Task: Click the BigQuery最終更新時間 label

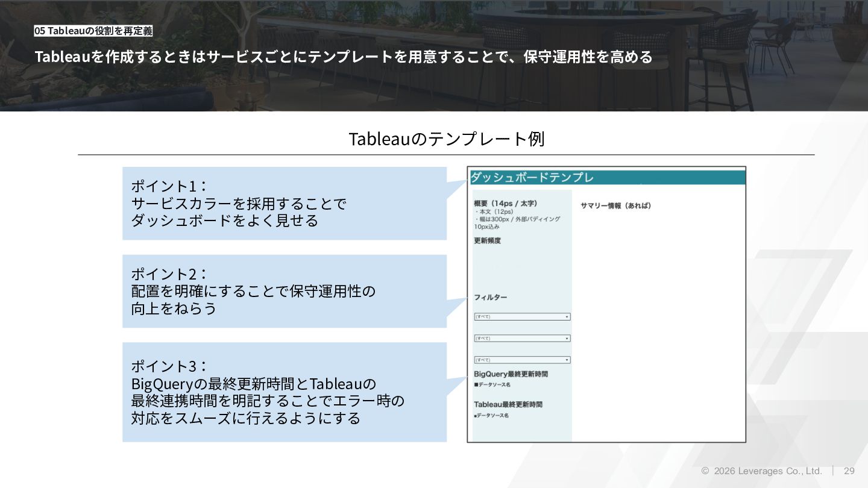Action: (x=511, y=374)
